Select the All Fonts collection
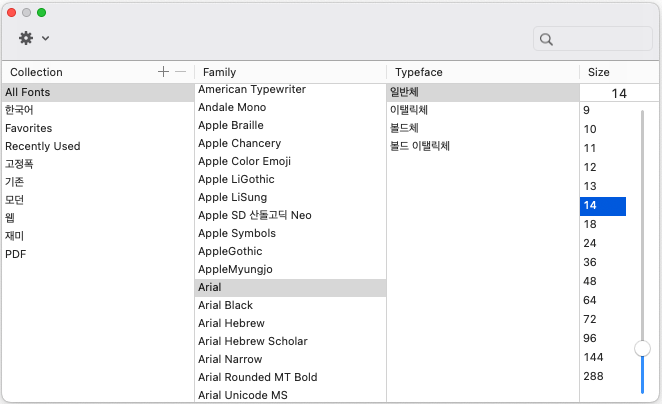This screenshot has width=662, height=404. [x=98, y=92]
